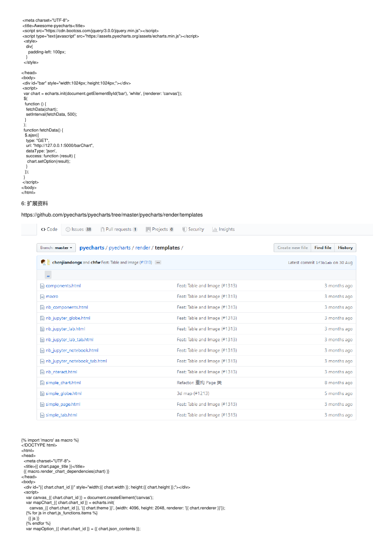
Task: Open the nb_components.html file
Action: [x=67, y=307]
